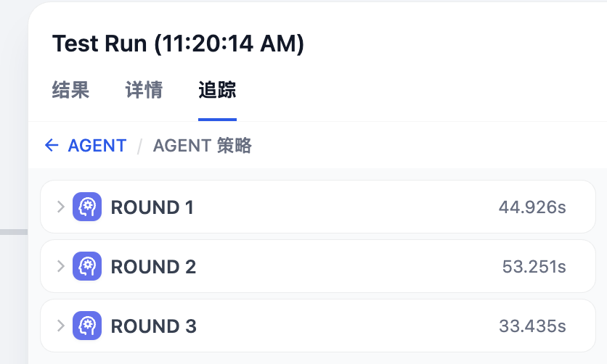
Task: Click the AGENT 策略 breadcrumb text
Action: pos(203,146)
